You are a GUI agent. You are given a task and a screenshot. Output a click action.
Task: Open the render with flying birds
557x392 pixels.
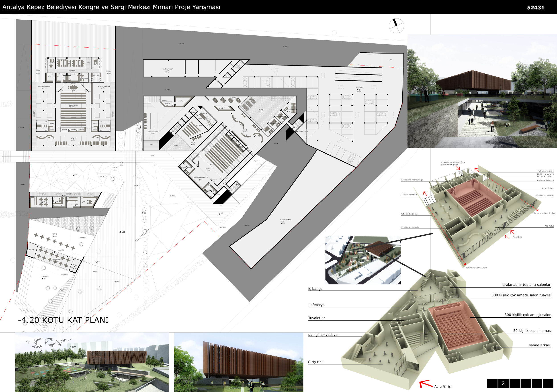pyautogui.click(x=92, y=362)
